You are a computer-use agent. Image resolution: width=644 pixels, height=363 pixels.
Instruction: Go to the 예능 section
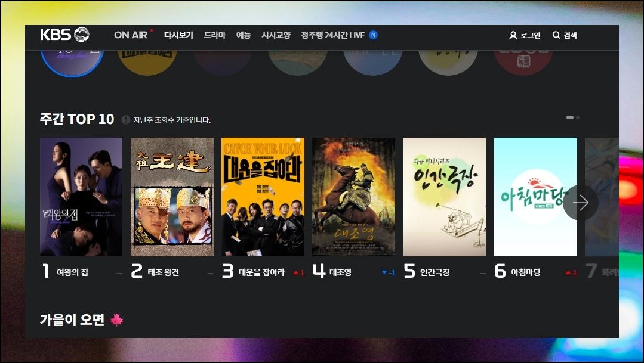[244, 35]
